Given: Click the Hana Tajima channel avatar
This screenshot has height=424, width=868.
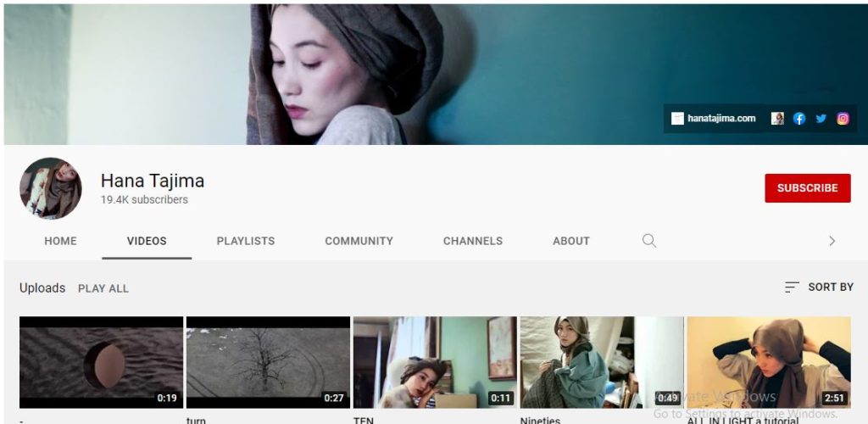Looking at the screenshot, I should point(50,188).
